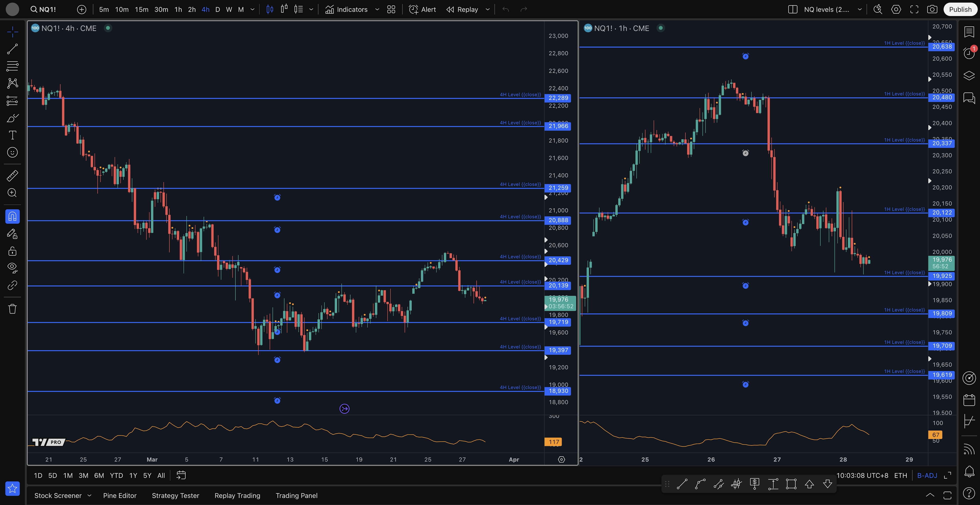The width and height of the screenshot is (980, 505).
Task: Expand the Stock Screener dropdown
Action: pos(89,496)
